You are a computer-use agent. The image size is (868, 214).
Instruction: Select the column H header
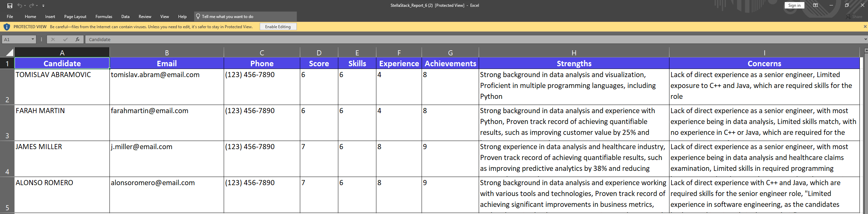click(x=574, y=53)
